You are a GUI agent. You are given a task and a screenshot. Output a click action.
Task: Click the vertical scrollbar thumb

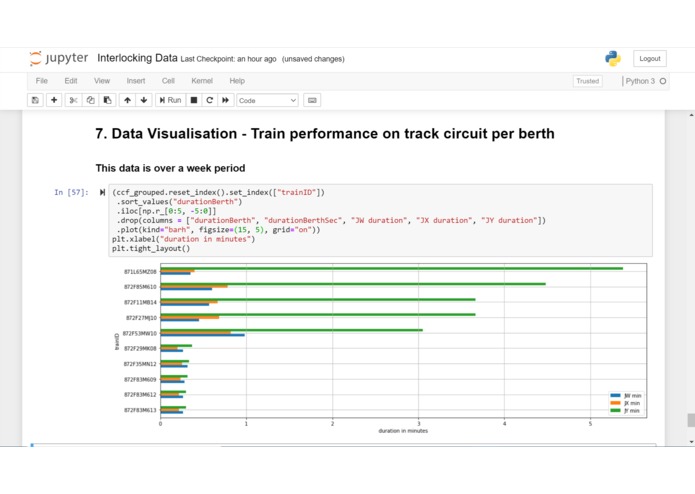click(x=691, y=420)
